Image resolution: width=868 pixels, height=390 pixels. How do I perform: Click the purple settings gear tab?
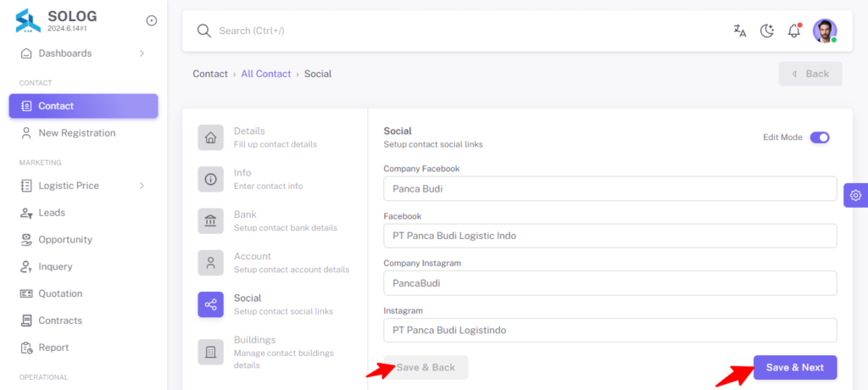coord(856,196)
